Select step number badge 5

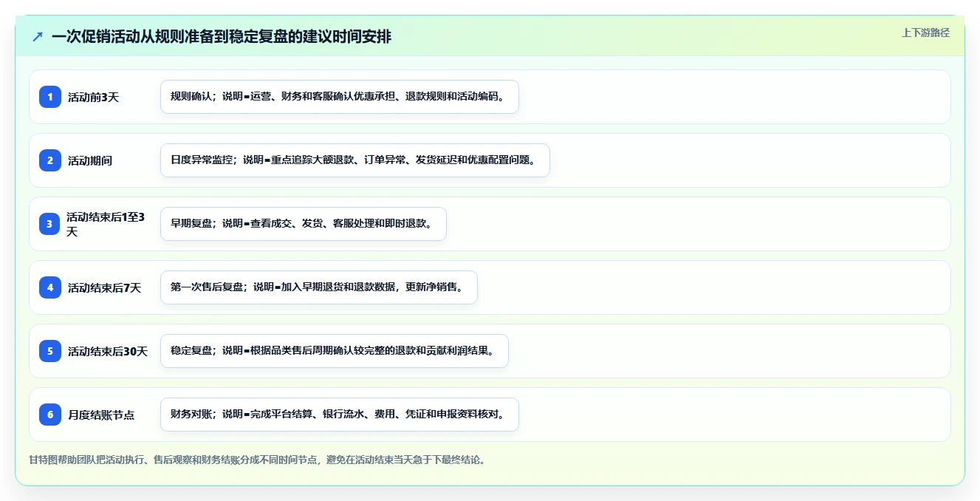click(50, 351)
